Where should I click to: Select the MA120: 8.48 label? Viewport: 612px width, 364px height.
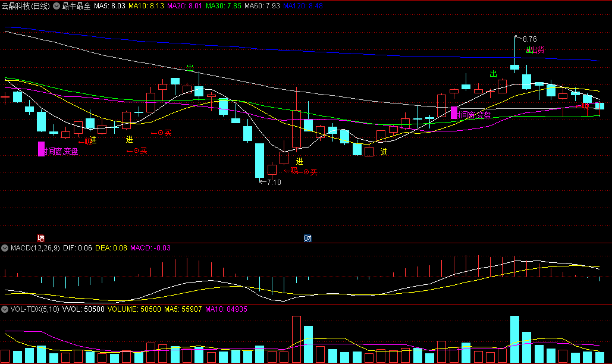point(303,6)
